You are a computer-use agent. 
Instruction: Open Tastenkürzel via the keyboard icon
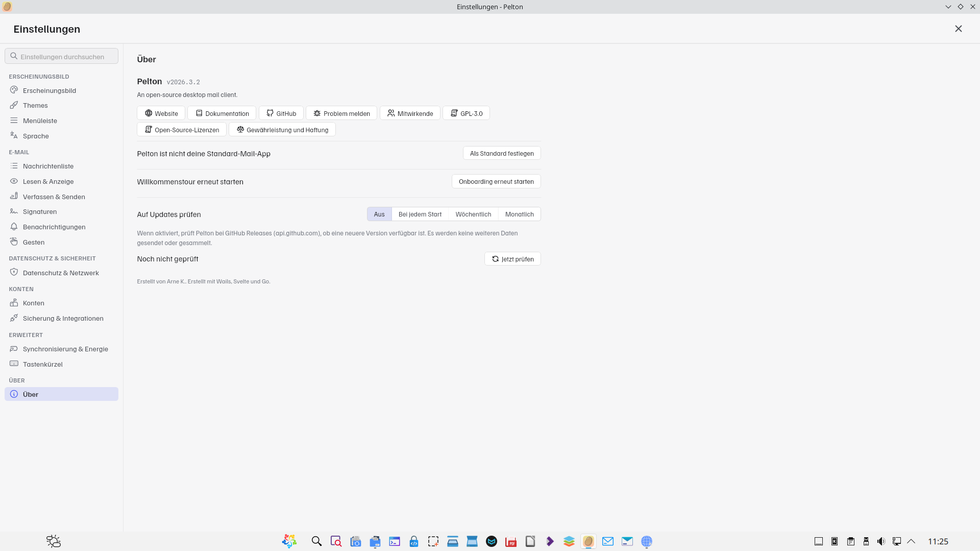(x=14, y=364)
